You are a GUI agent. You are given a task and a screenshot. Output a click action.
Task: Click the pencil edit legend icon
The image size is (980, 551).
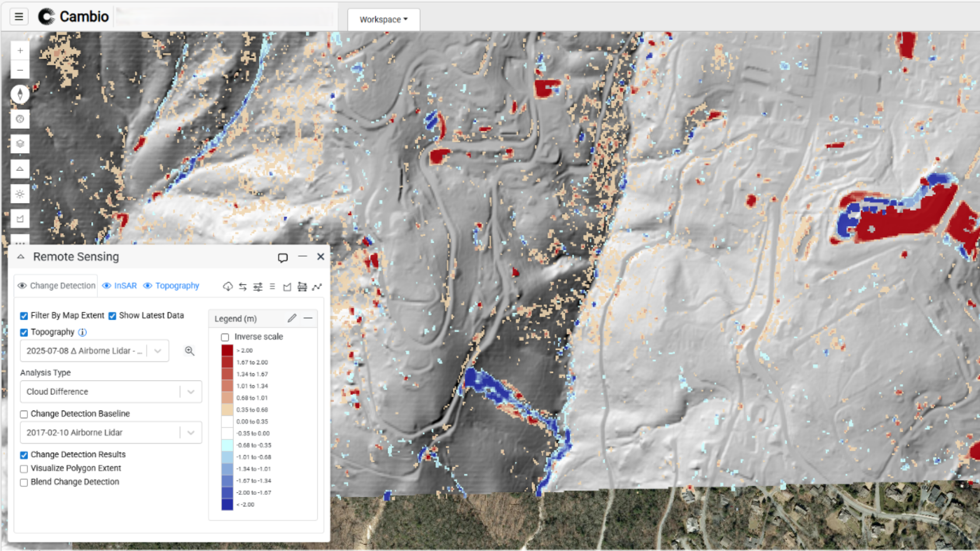click(292, 318)
